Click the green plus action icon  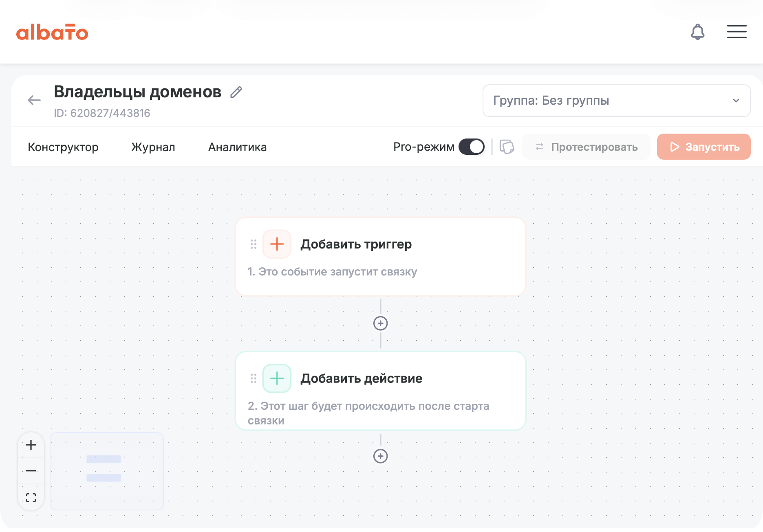277,378
